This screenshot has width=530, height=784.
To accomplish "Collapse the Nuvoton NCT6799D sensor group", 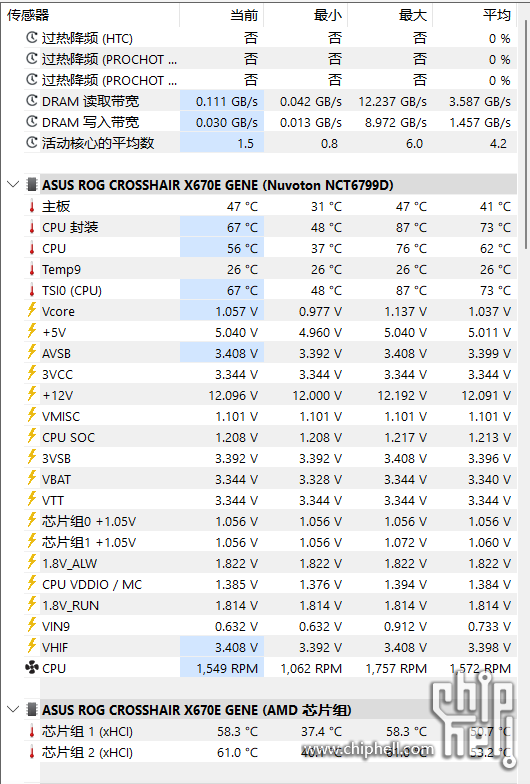I will [x=13, y=184].
